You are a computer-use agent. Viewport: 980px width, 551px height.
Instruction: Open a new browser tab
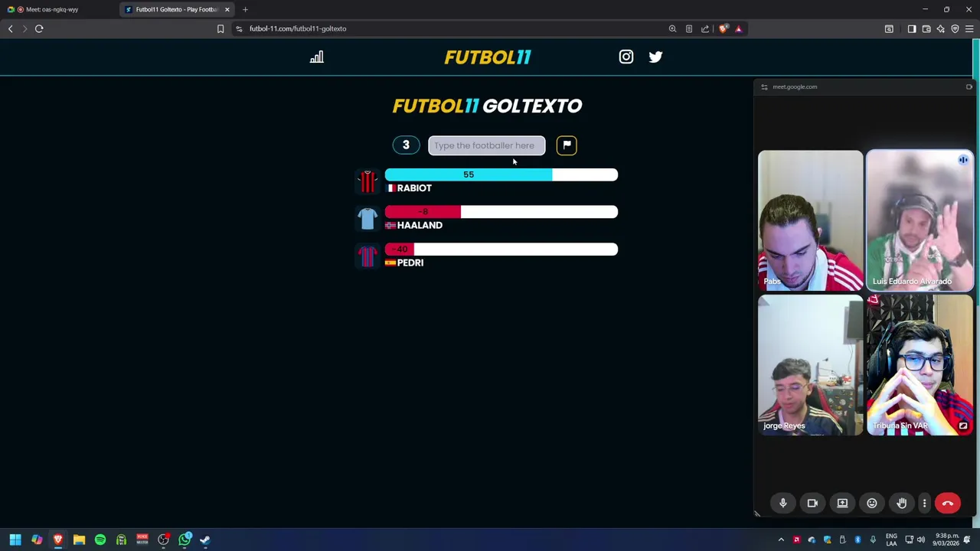tap(245, 9)
